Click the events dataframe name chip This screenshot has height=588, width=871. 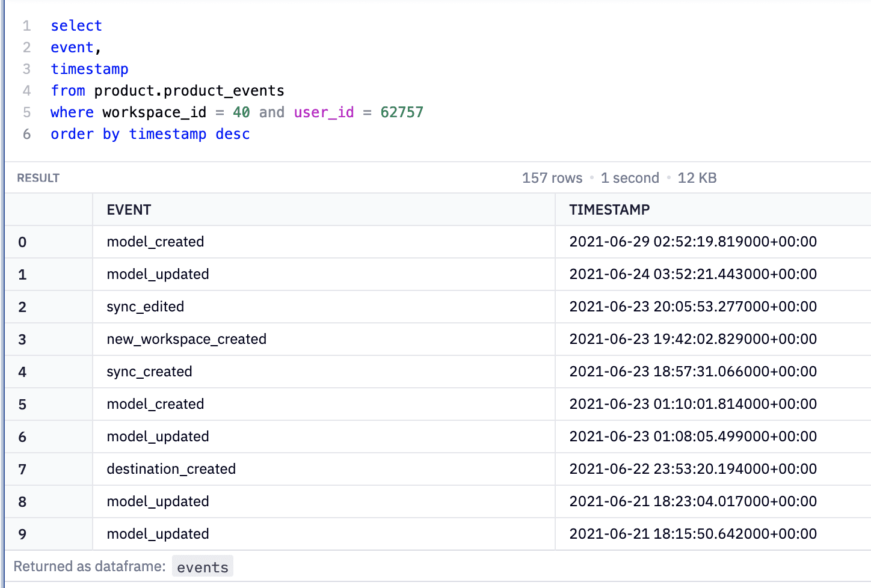202,567
